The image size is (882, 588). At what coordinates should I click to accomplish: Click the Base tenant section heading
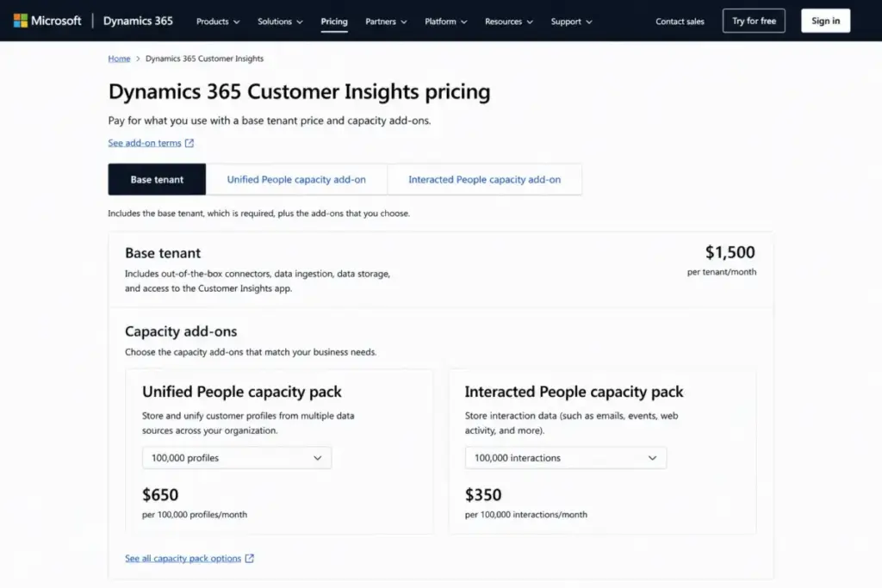(x=163, y=253)
